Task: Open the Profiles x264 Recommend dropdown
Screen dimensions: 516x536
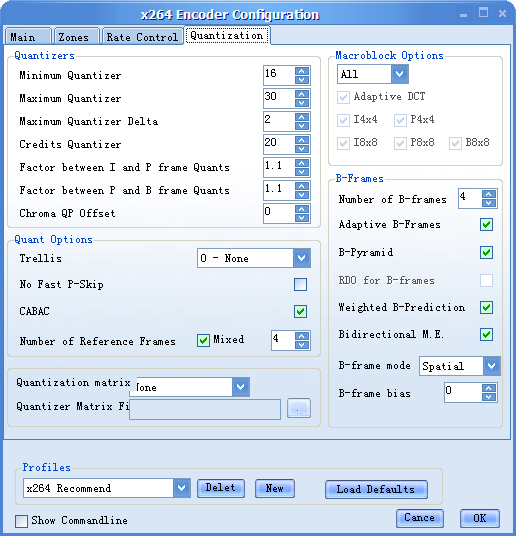Action: pos(182,488)
